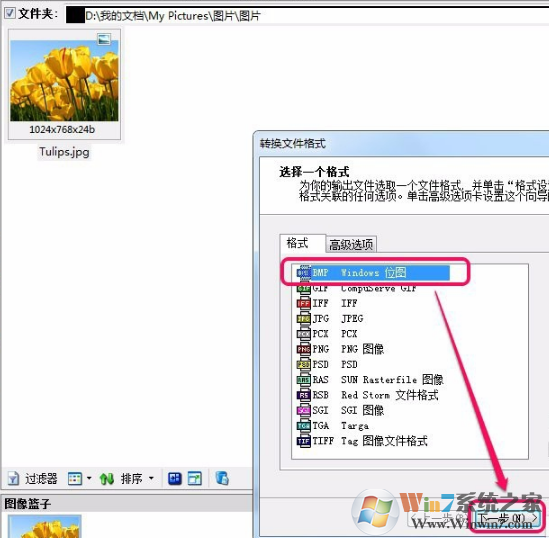Click the green sort arrows icon
Viewport: 549px width, 538px height.
[x=106, y=478]
